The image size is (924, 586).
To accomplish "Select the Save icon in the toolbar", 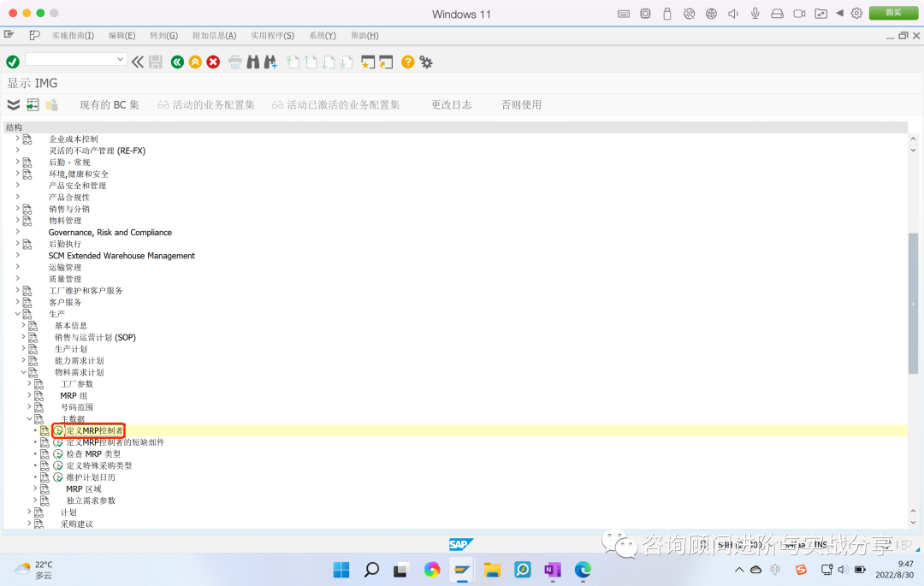I will pos(157,62).
